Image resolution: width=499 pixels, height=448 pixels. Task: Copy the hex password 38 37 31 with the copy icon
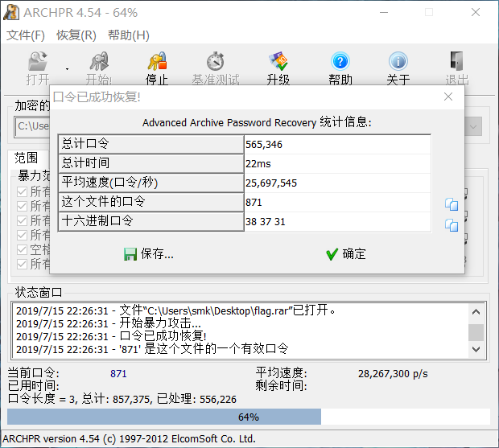pyautogui.click(x=452, y=225)
